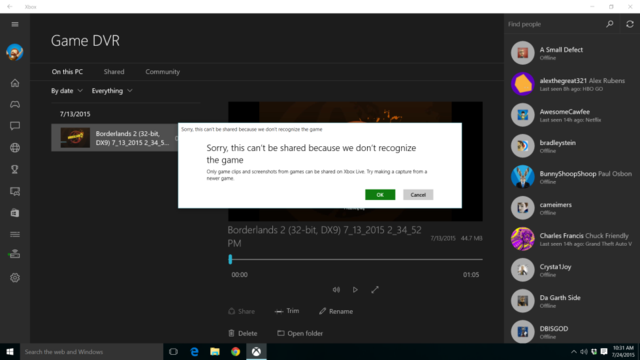
Task: Click the back arrow in title bar
Action: pos(10,7)
